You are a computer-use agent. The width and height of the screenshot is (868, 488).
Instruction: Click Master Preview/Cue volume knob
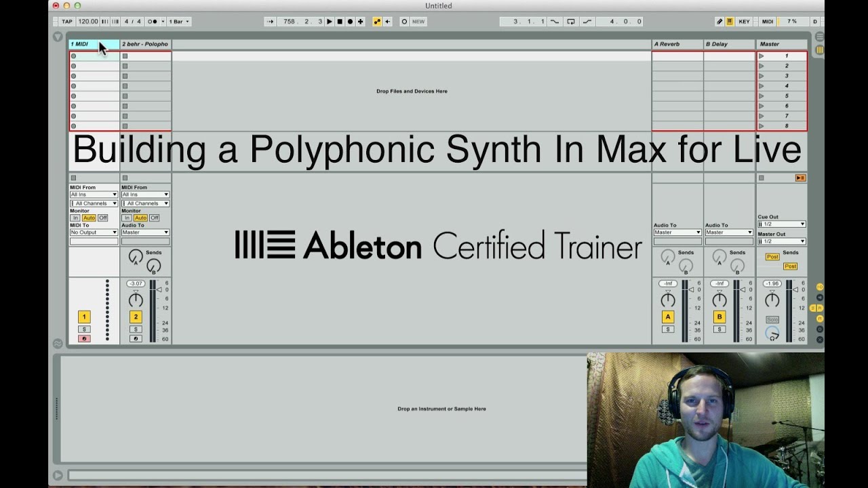772,333
